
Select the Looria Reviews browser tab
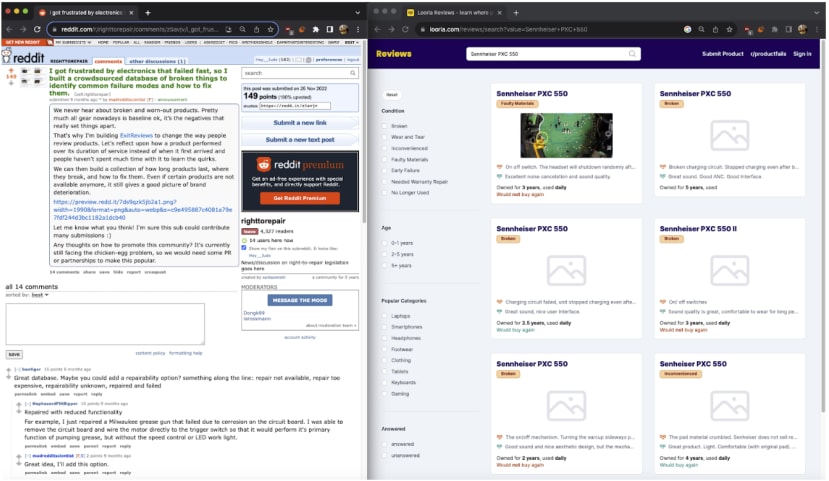pyautogui.click(x=455, y=12)
